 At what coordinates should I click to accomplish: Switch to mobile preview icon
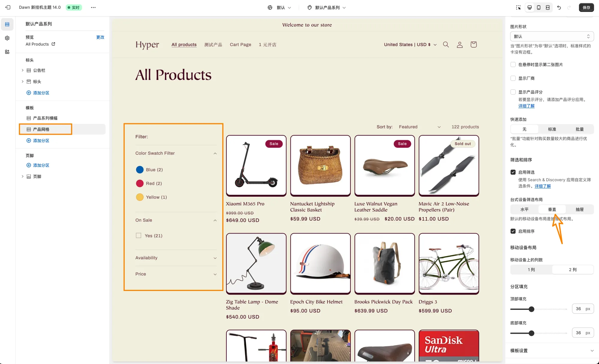coord(539,7)
